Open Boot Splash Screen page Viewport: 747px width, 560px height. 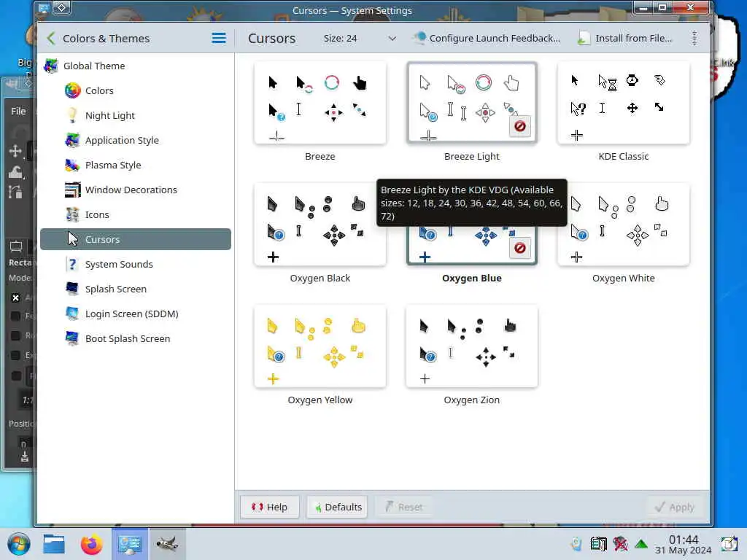[135, 338]
